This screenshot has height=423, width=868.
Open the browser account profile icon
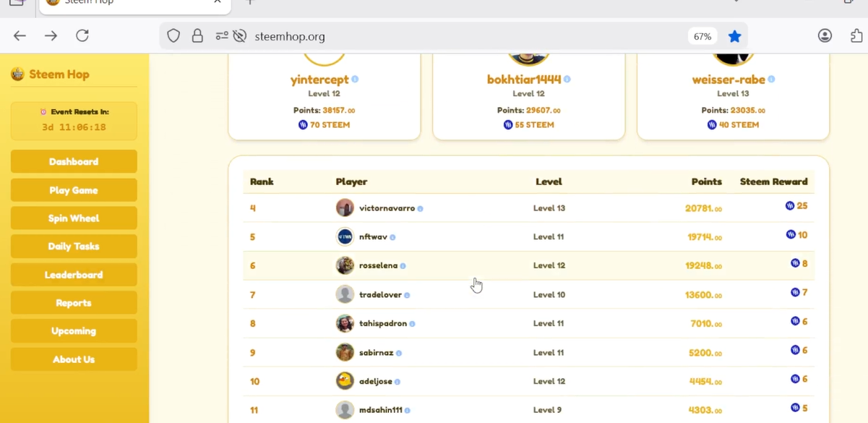(825, 36)
